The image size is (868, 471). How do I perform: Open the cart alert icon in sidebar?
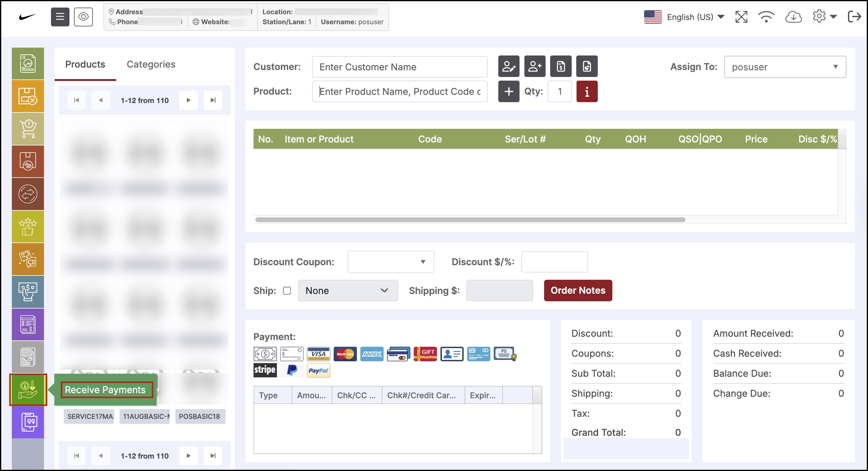tap(28, 129)
